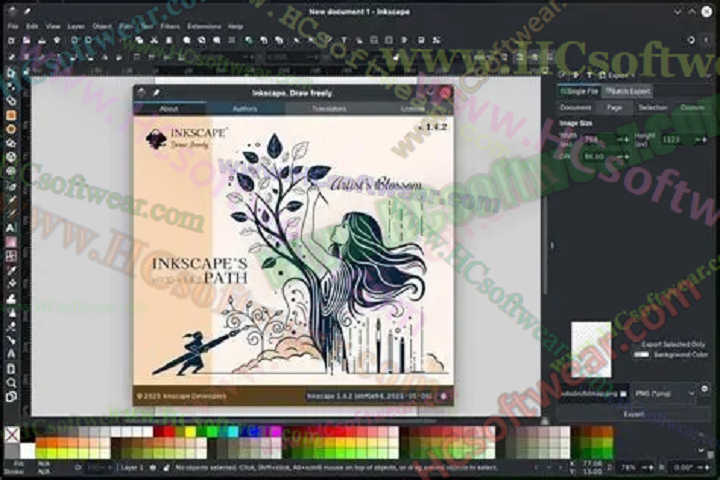The height and width of the screenshot is (480, 720).
Task: Select the orange Rectangle tool
Action: click(x=11, y=115)
